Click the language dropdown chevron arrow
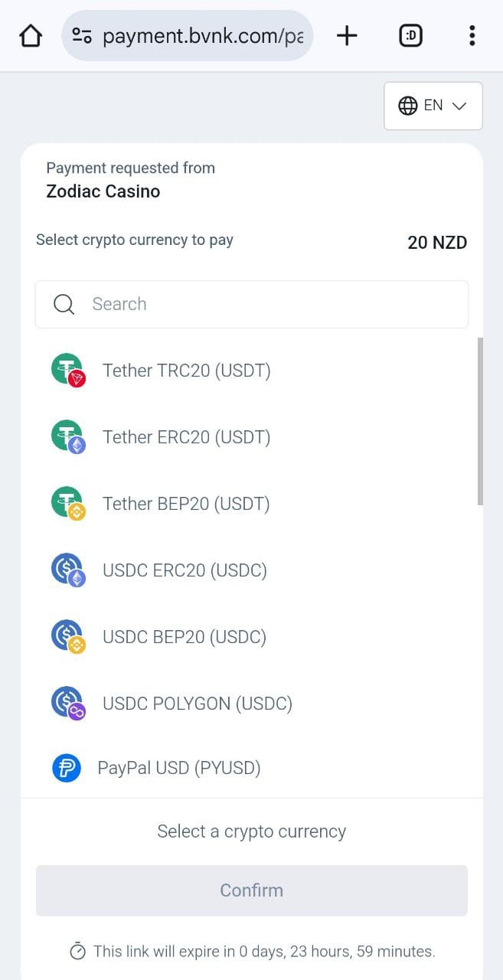This screenshot has height=980, width=503. (459, 106)
